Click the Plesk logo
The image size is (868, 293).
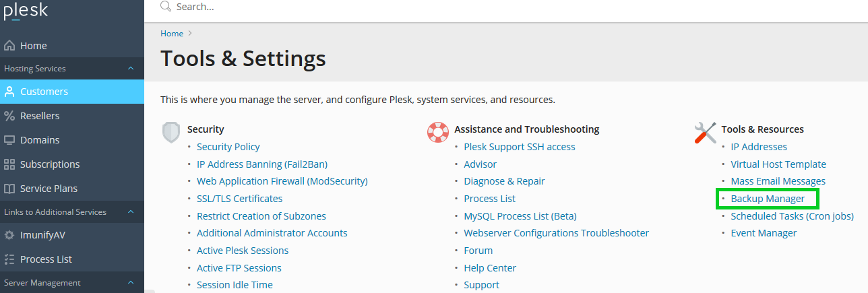click(25, 11)
